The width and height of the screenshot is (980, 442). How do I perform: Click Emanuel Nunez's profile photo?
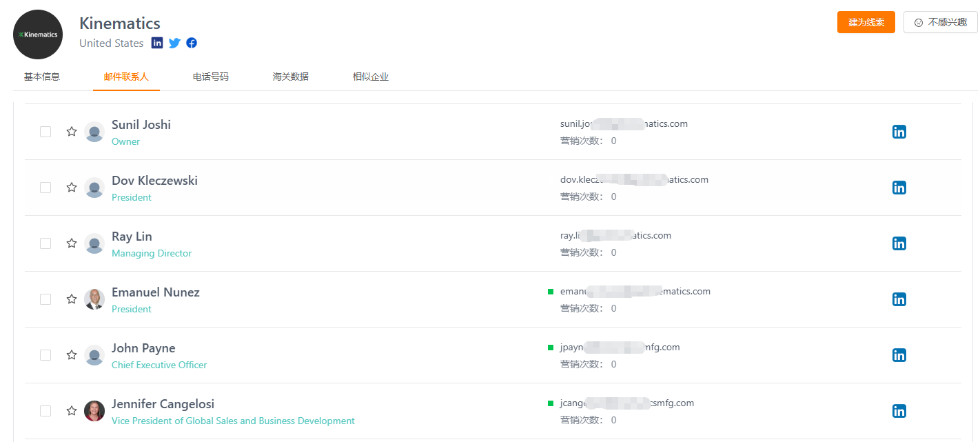point(94,299)
